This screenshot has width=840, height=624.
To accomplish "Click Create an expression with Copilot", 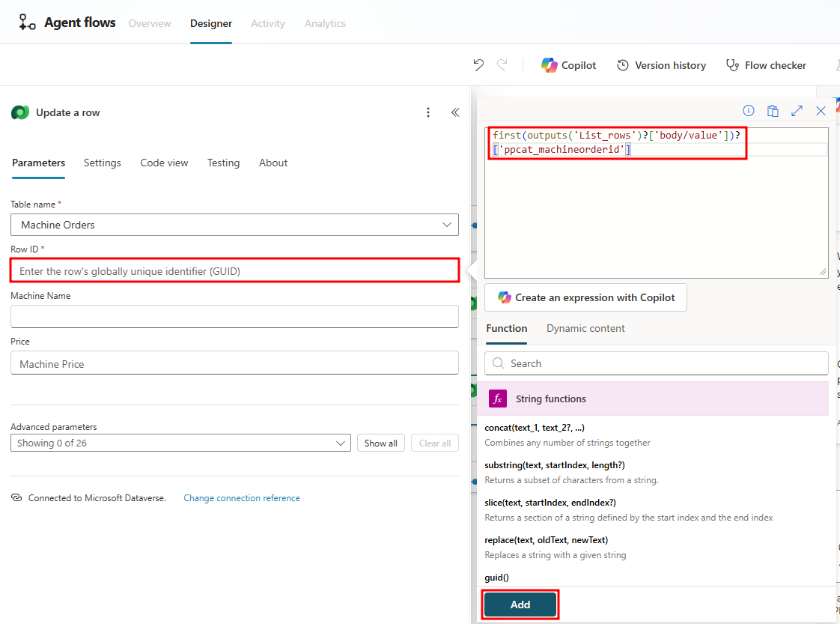I will [585, 297].
